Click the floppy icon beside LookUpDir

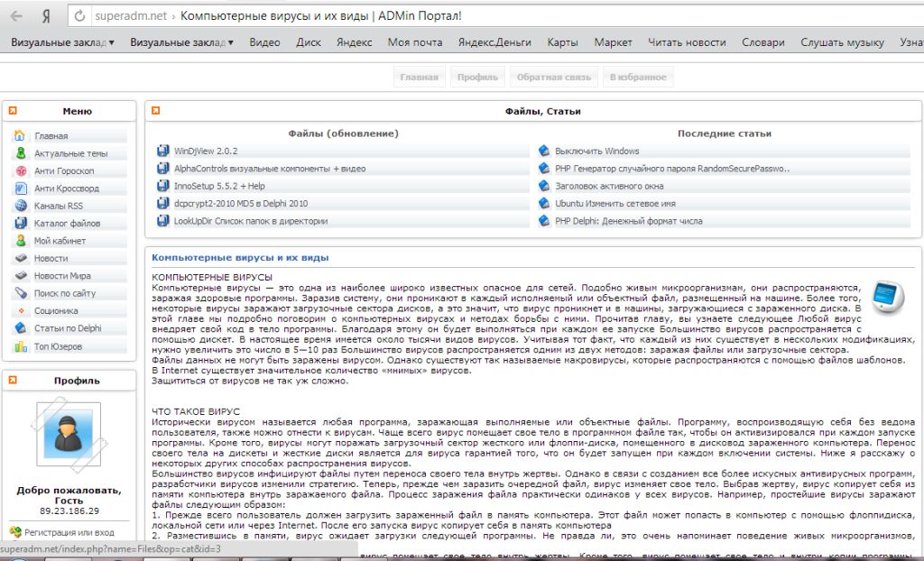click(163, 221)
